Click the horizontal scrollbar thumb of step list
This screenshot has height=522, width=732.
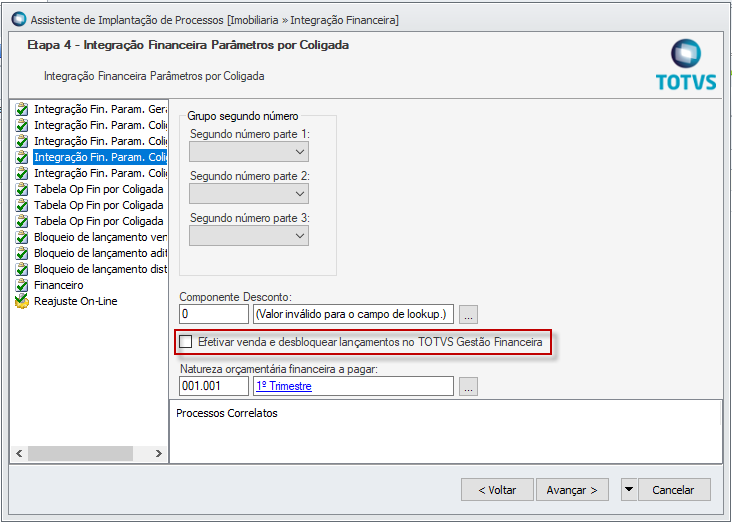(x=80, y=453)
